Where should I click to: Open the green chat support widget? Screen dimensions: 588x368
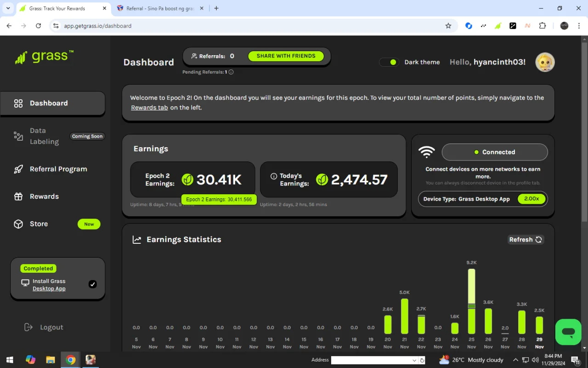[568, 332]
